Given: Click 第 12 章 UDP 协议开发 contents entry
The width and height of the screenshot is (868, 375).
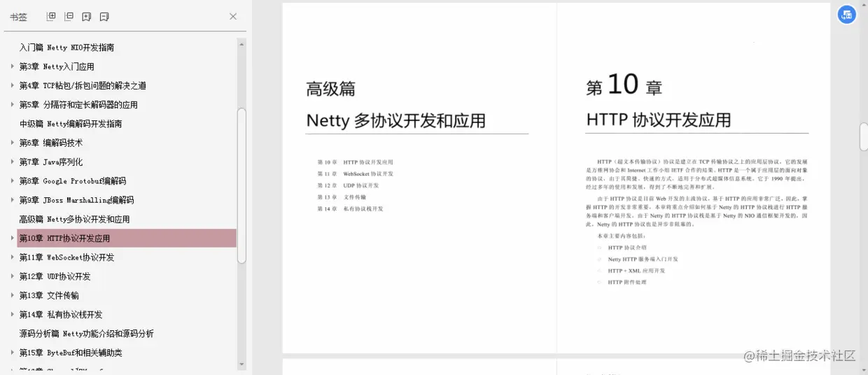Looking at the screenshot, I should 348,185.
